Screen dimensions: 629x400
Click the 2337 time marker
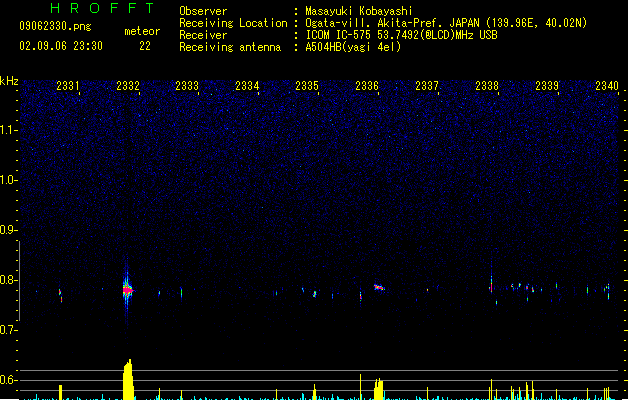click(x=427, y=86)
